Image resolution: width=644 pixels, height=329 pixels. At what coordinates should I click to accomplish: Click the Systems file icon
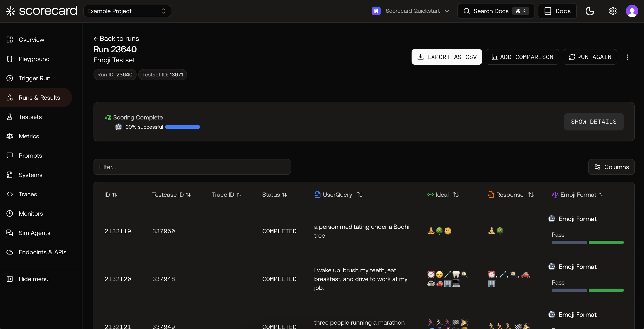9,175
